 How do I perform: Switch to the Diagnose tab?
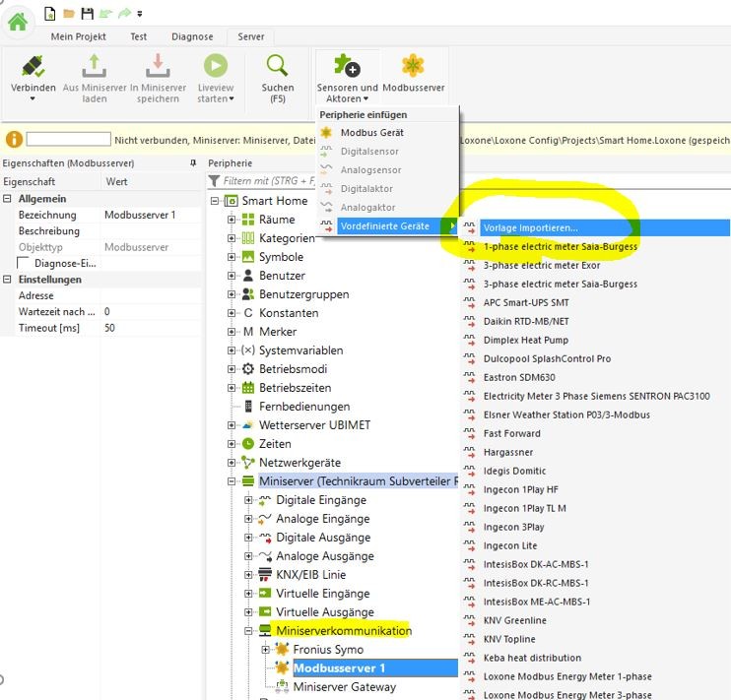click(x=192, y=36)
